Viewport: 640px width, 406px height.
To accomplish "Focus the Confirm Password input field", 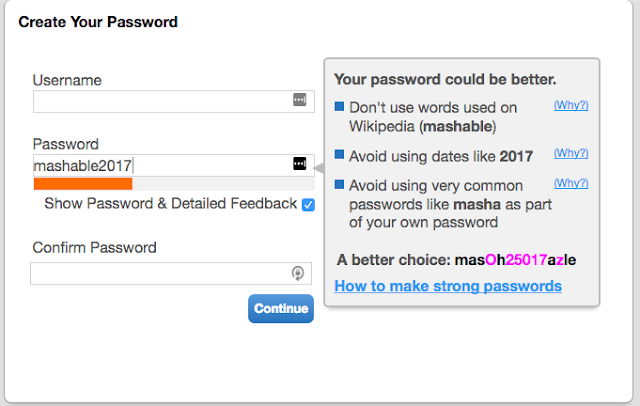I will pos(171,273).
